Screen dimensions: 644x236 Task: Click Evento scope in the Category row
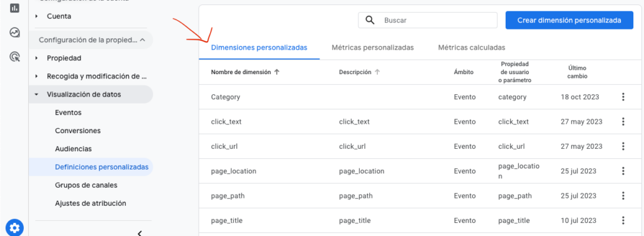[465, 97]
